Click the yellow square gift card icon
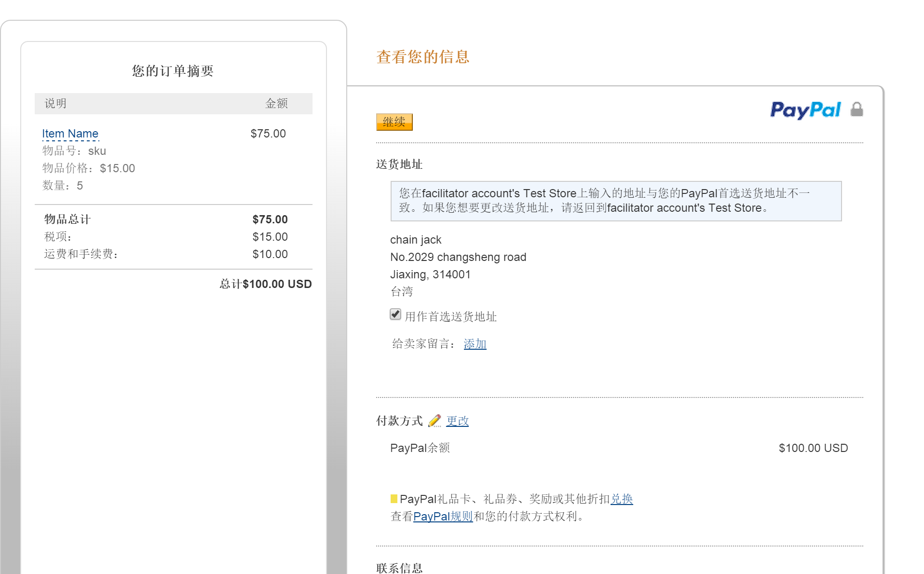 coord(394,499)
